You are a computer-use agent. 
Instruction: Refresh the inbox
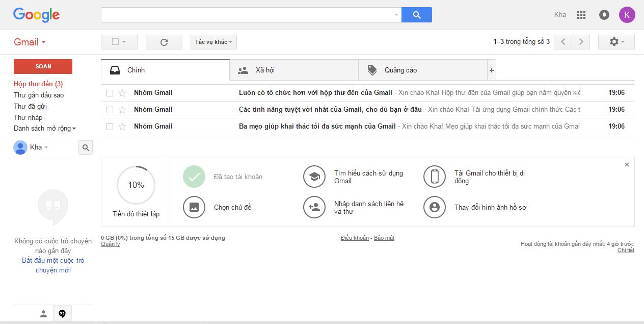164,42
